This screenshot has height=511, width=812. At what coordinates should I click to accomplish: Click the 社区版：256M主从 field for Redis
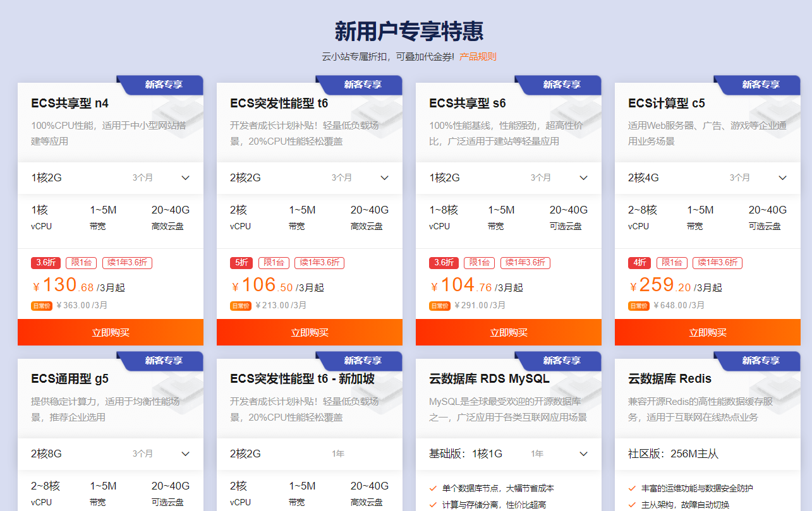[x=708, y=454]
